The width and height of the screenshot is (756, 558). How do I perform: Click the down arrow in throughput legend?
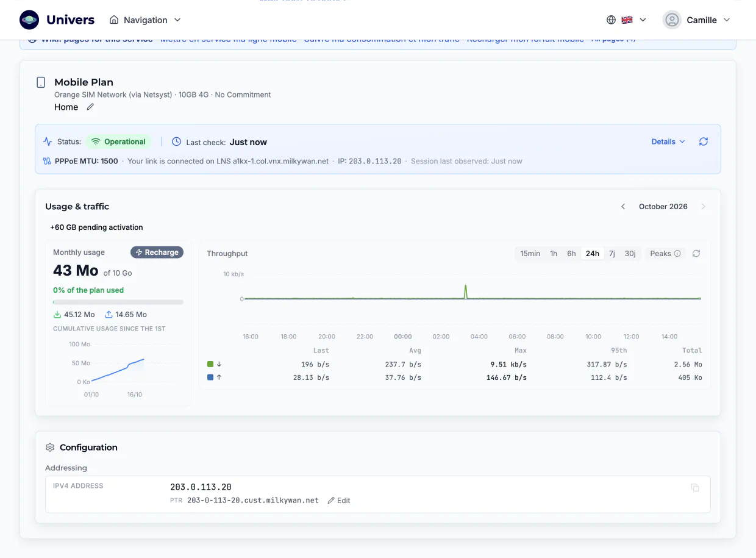[x=219, y=364]
